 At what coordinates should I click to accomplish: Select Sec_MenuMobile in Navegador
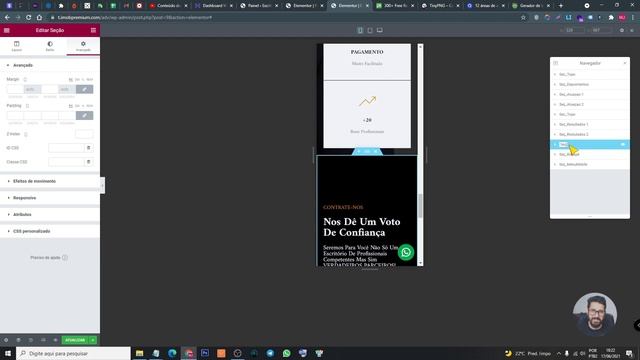(590, 164)
